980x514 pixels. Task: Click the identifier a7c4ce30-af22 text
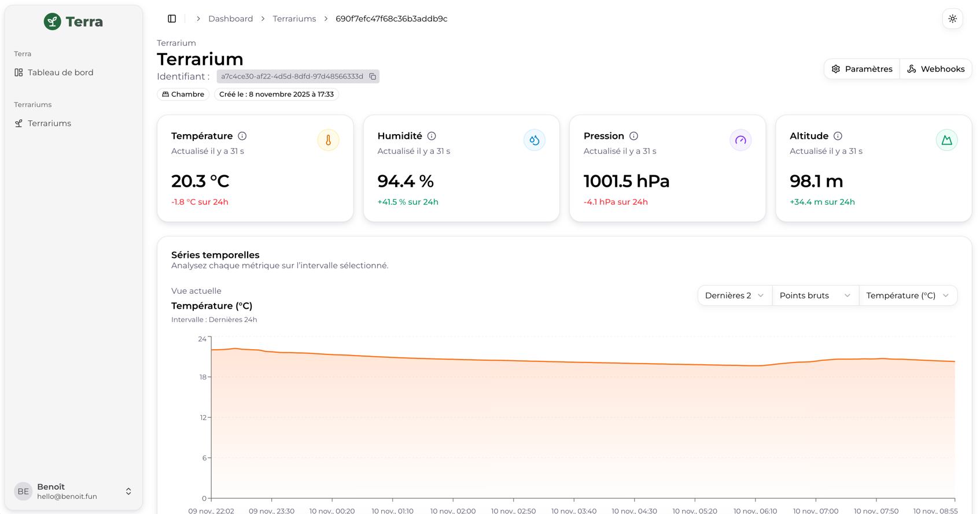pos(292,76)
